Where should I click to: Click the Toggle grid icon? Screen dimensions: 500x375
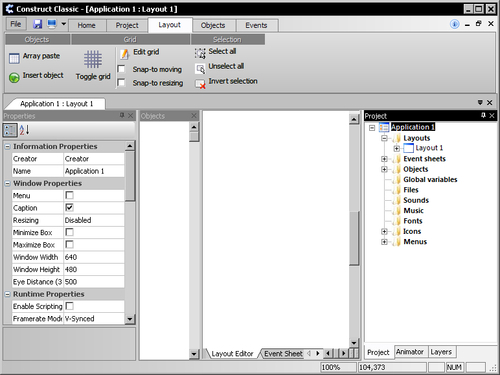coord(93,59)
